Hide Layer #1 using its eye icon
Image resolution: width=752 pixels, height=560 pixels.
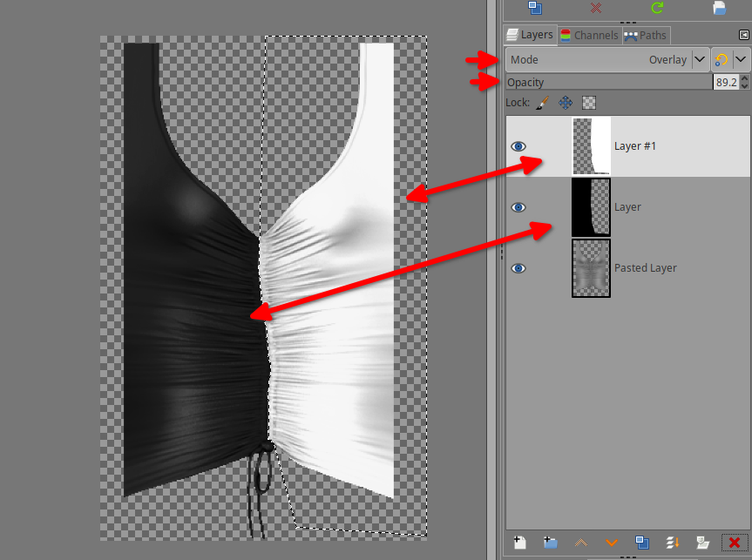[518, 146]
